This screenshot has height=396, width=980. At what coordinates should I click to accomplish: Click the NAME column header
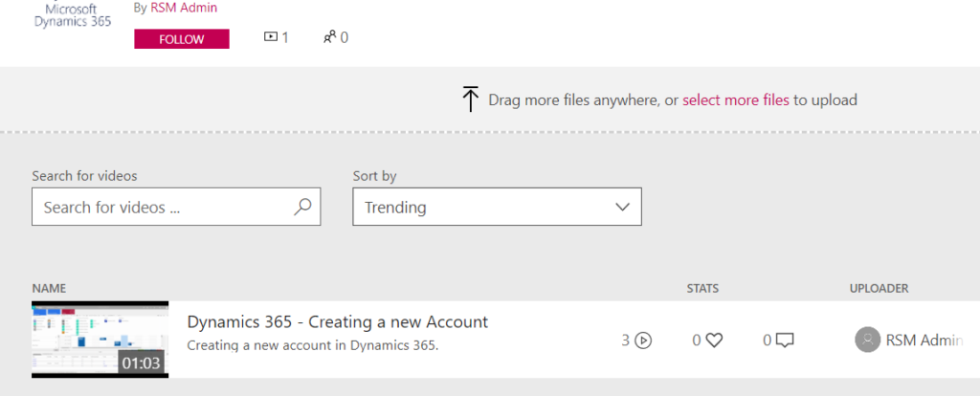(x=49, y=288)
